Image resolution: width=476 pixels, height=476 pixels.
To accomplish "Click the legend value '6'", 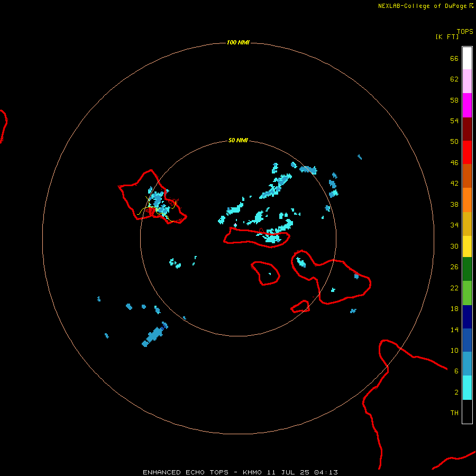I will tap(456, 371).
